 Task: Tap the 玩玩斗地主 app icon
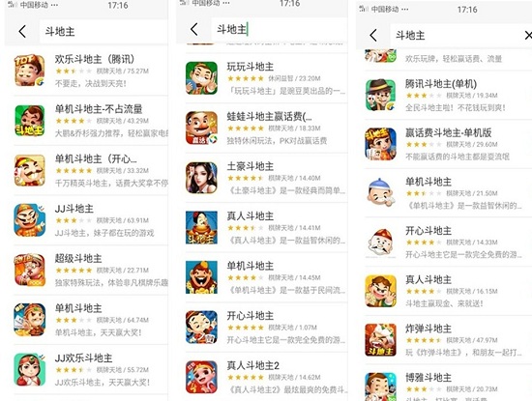coord(201,78)
